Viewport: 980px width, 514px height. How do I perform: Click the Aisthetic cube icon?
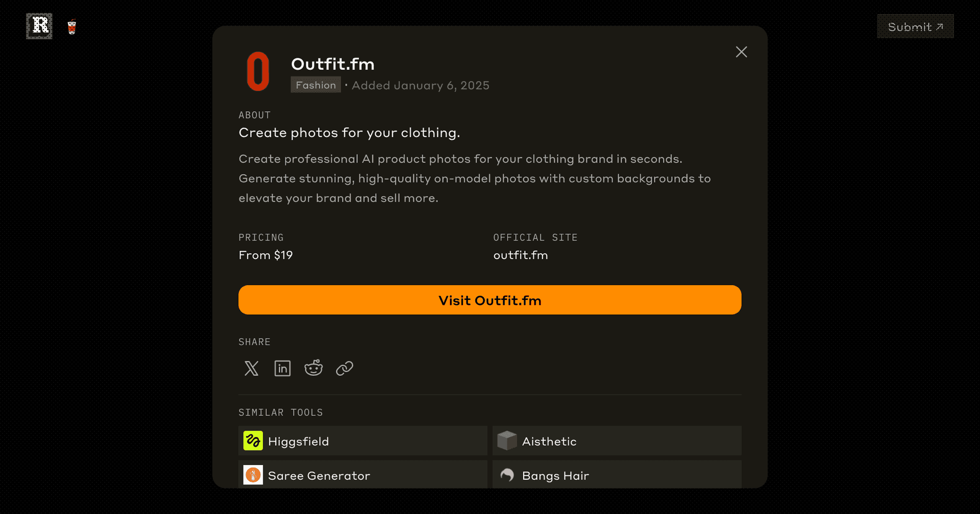pyautogui.click(x=507, y=441)
